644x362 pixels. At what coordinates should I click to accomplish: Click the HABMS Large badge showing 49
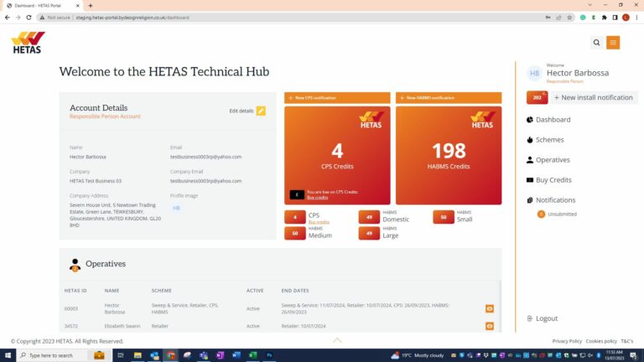point(369,233)
